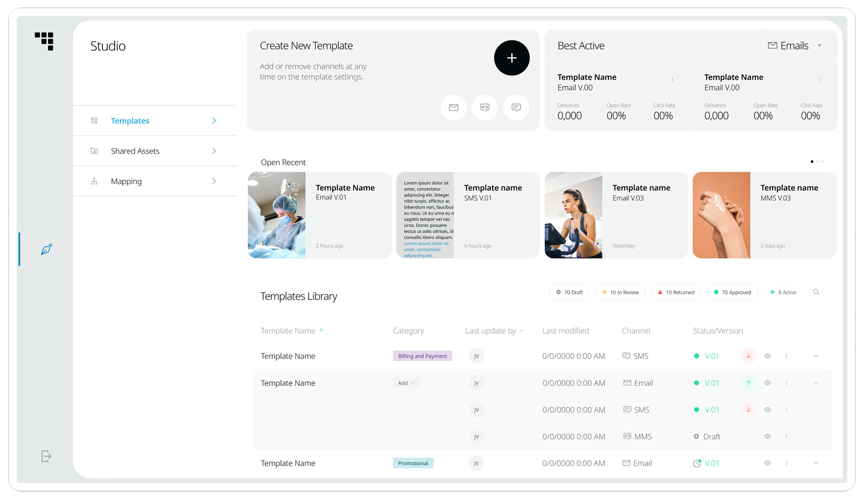Toggle preview eye on the MMS Draft row
This screenshot has height=499, width=868.
click(767, 436)
